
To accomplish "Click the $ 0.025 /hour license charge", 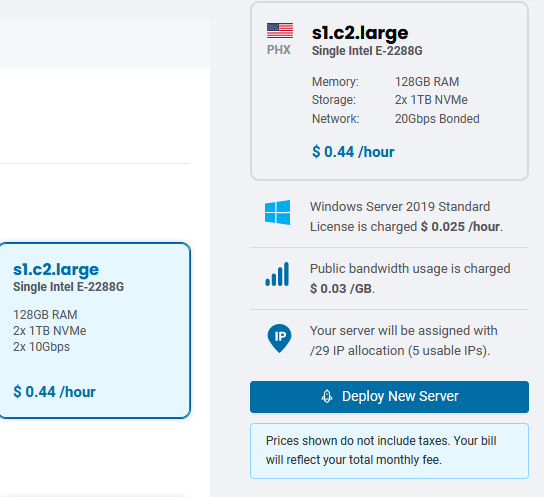I will pyautogui.click(x=460, y=227).
